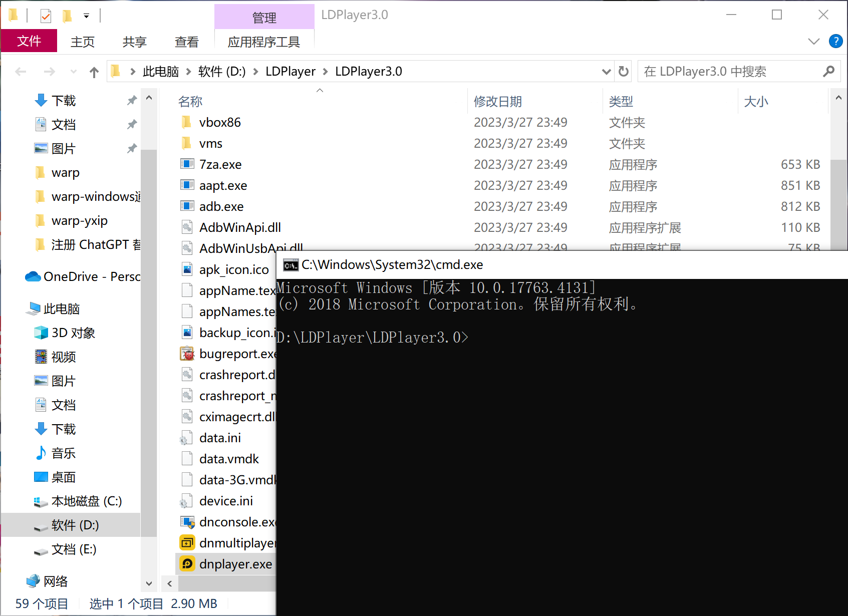Select the dnconsole.exe shield icon

click(x=187, y=522)
